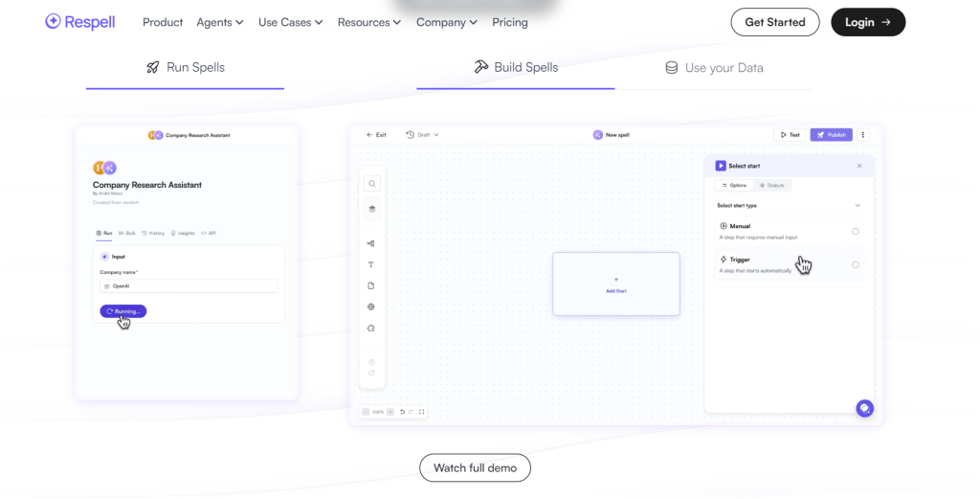Click the Company name input field
The height and width of the screenshot is (499, 980).
pyautogui.click(x=189, y=286)
